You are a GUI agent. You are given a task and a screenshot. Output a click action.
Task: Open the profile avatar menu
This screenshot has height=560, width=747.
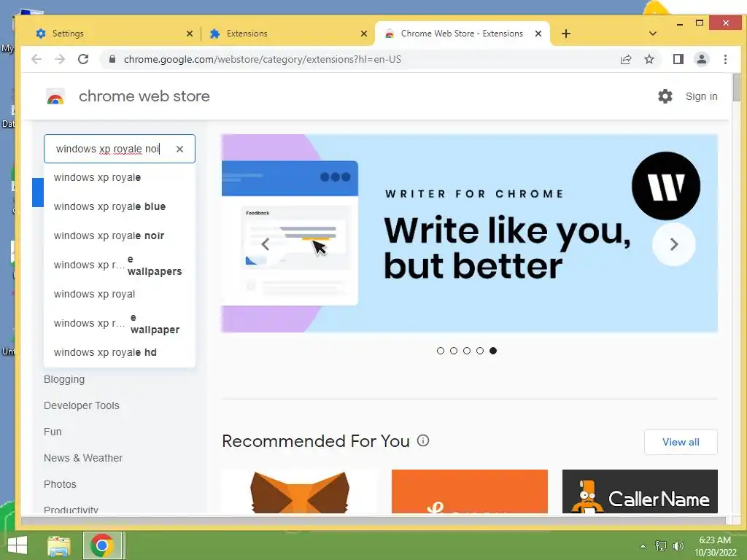pyautogui.click(x=702, y=59)
